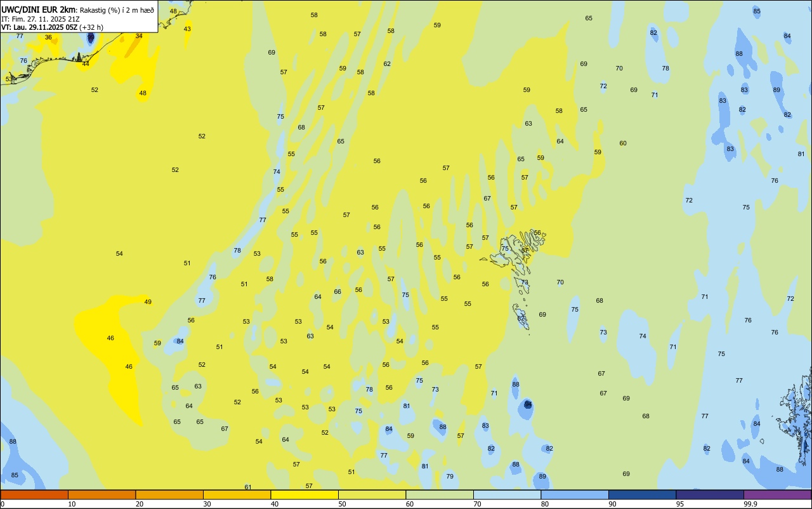Click the humidity value '62' on the map
This screenshot has height=509, width=812.
(387, 64)
